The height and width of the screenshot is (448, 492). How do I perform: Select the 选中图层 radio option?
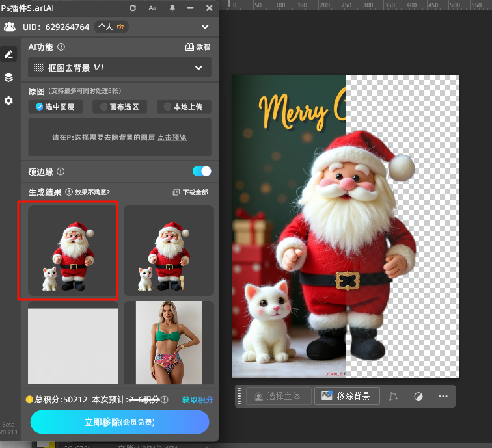[x=56, y=107]
